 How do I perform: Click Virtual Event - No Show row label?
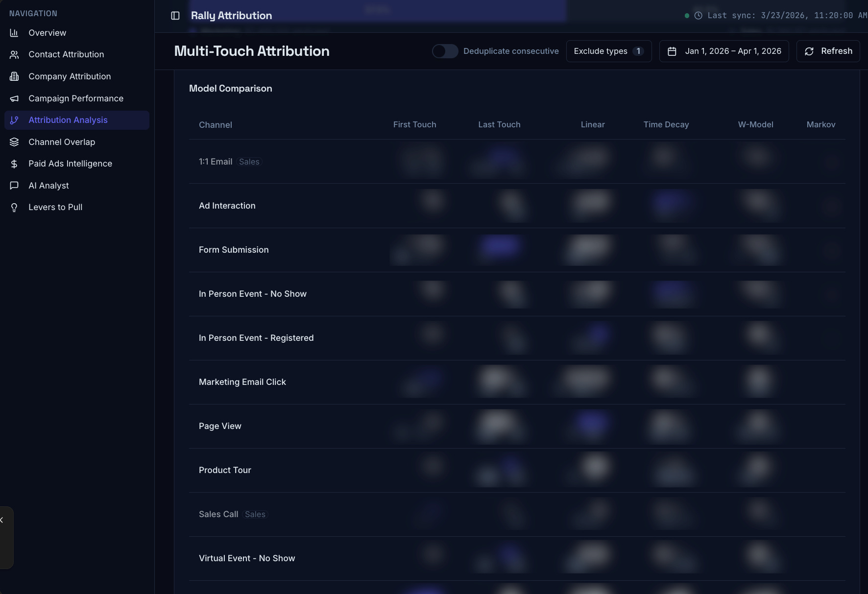[247, 558]
